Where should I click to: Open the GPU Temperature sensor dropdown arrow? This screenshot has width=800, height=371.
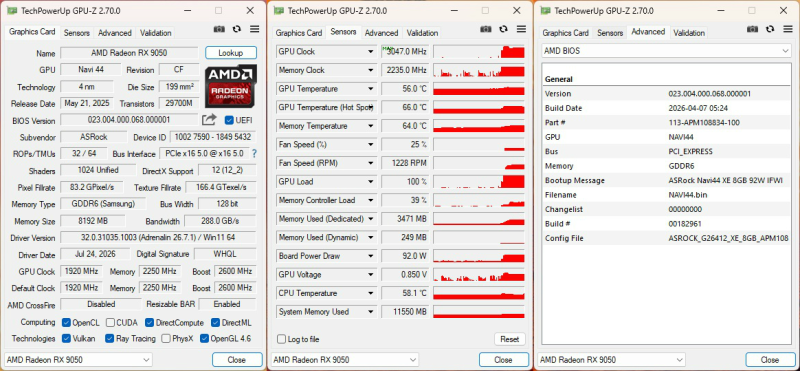coord(371,89)
